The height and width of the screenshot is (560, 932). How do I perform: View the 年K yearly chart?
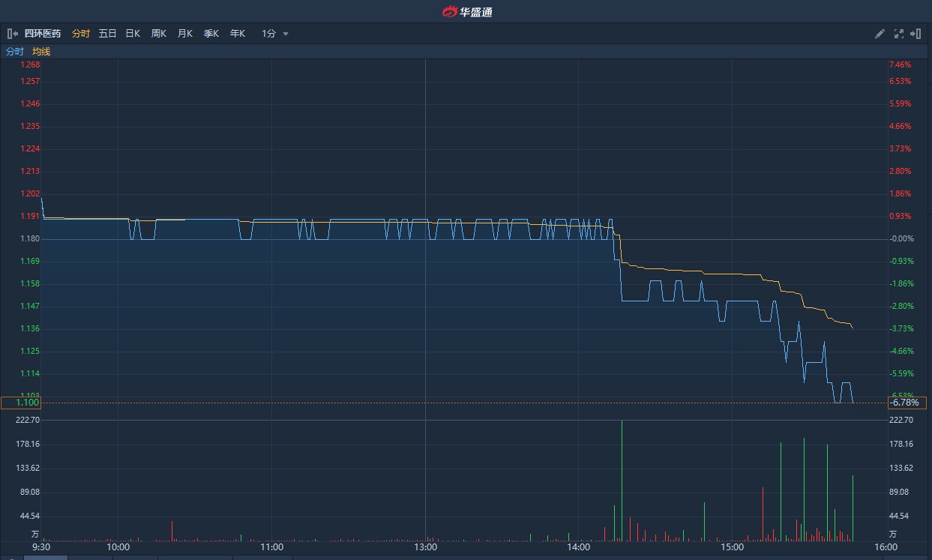pos(237,34)
